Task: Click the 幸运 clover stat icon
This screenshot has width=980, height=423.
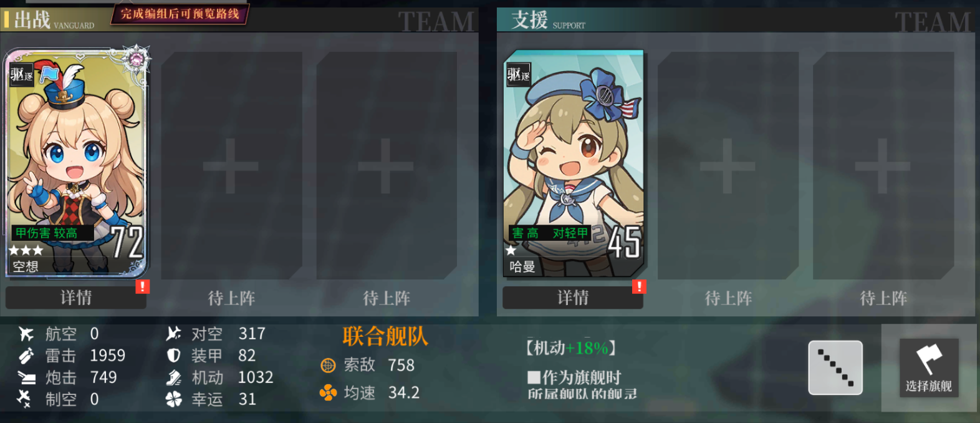Action: tap(174, 399)
